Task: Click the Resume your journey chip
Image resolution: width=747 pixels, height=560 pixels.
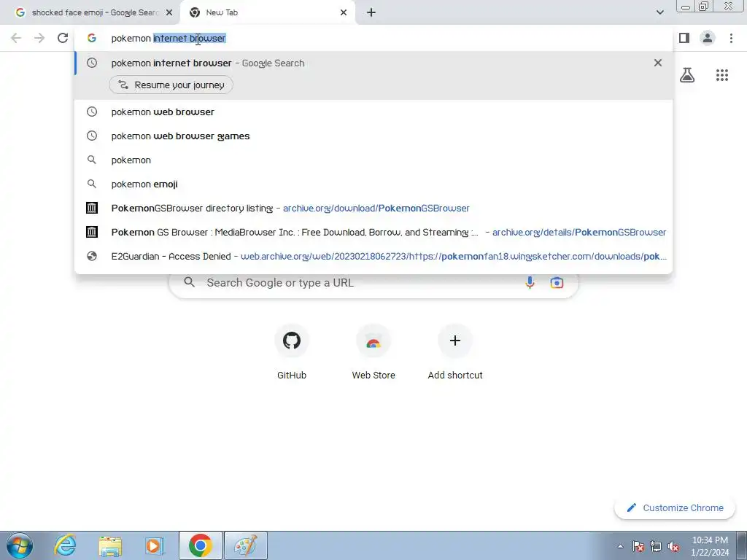Action: pyautogui.click(x=171, y=85)
